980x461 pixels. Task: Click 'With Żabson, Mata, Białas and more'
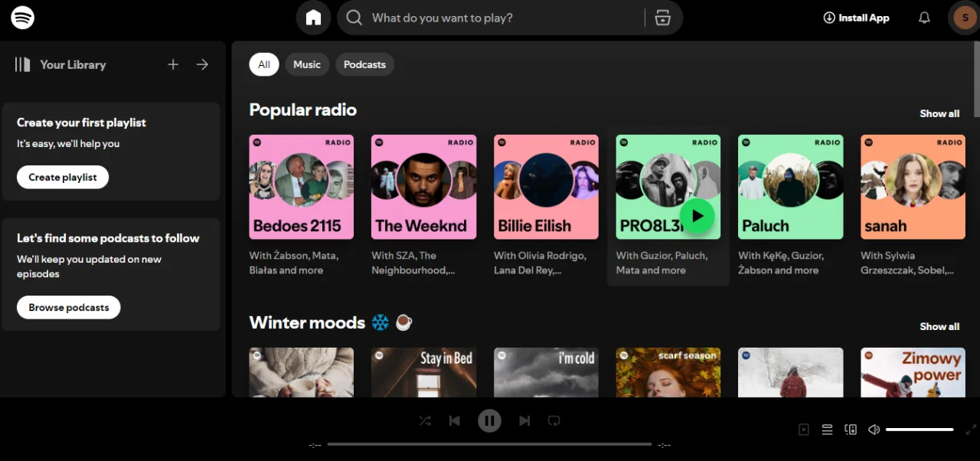tap(294, 263)
